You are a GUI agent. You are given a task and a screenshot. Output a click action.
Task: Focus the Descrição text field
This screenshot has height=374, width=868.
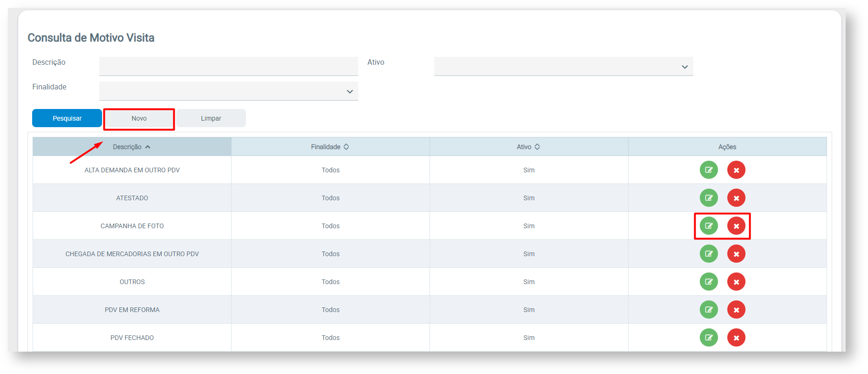228,67
